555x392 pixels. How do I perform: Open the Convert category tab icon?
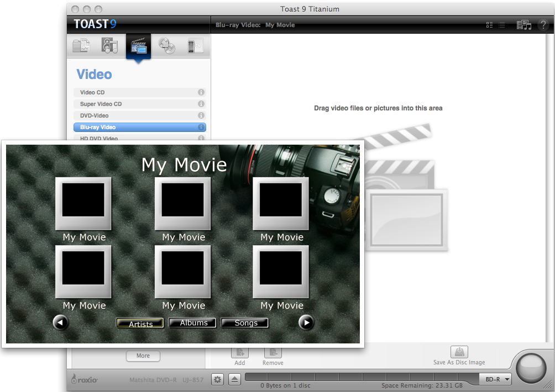point(195,46)
